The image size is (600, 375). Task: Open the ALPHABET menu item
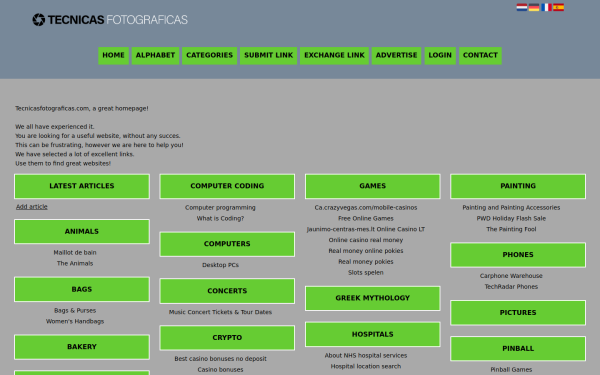click(x=155, y=55)
